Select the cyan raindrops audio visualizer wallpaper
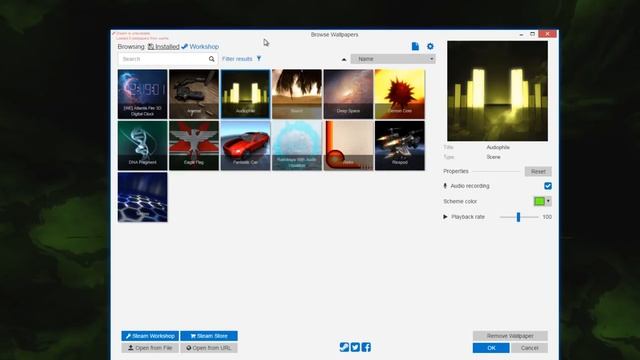The height and width of the screenshot is (360, 640). [297, 146]
